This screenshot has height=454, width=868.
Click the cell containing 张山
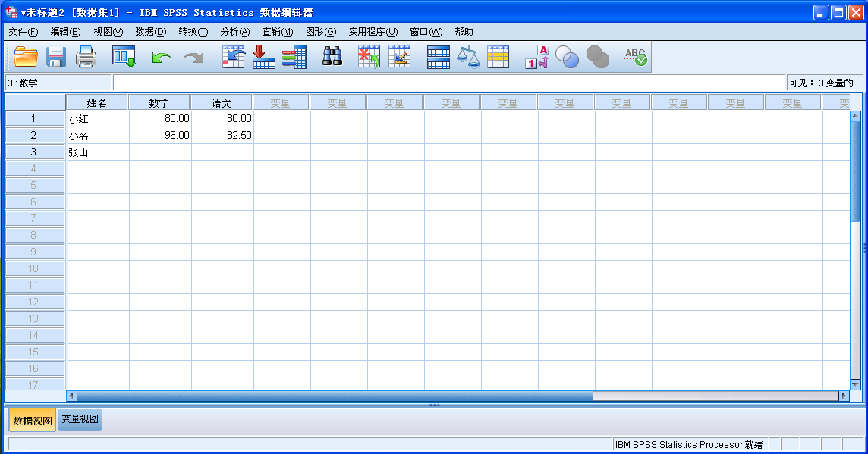tap(96, 152)
